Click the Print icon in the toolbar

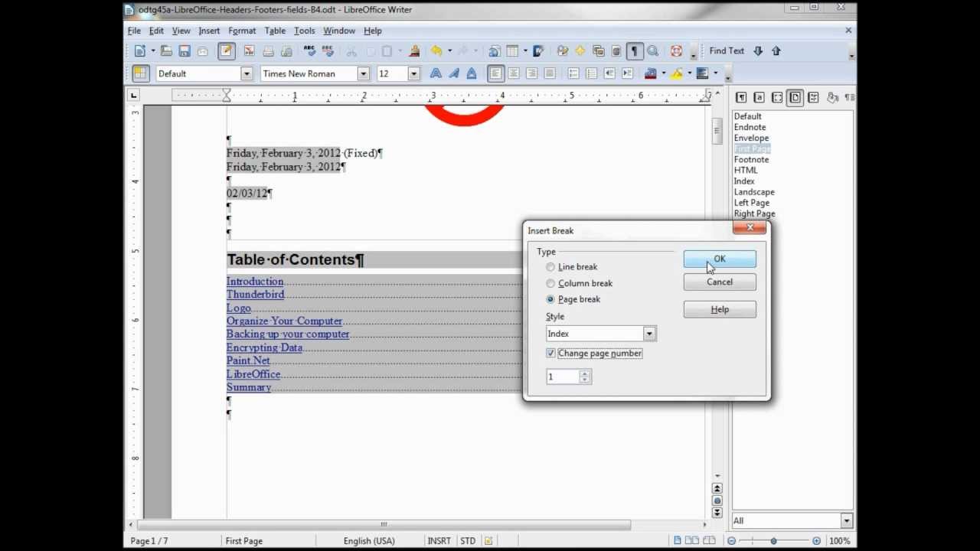[268, 51]
